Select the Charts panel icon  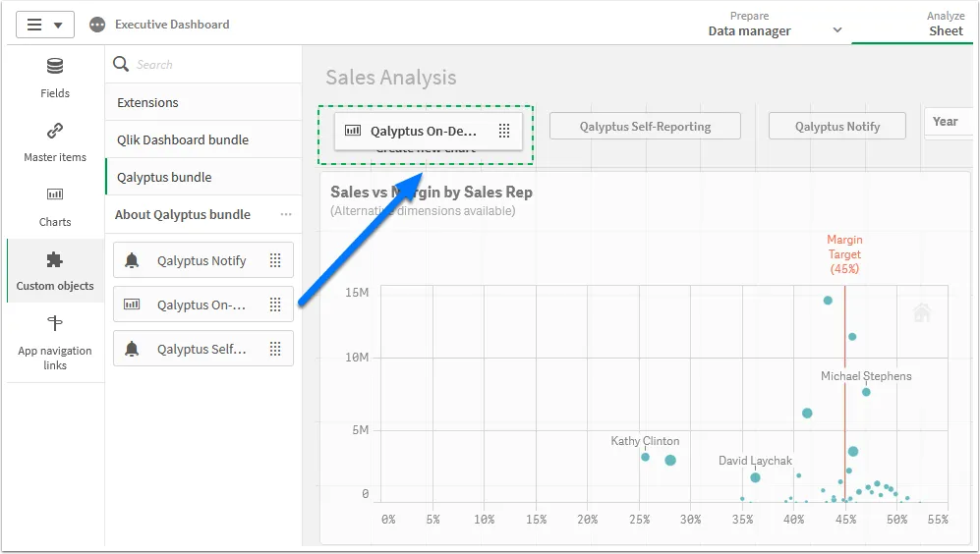[x=55, y=195]
